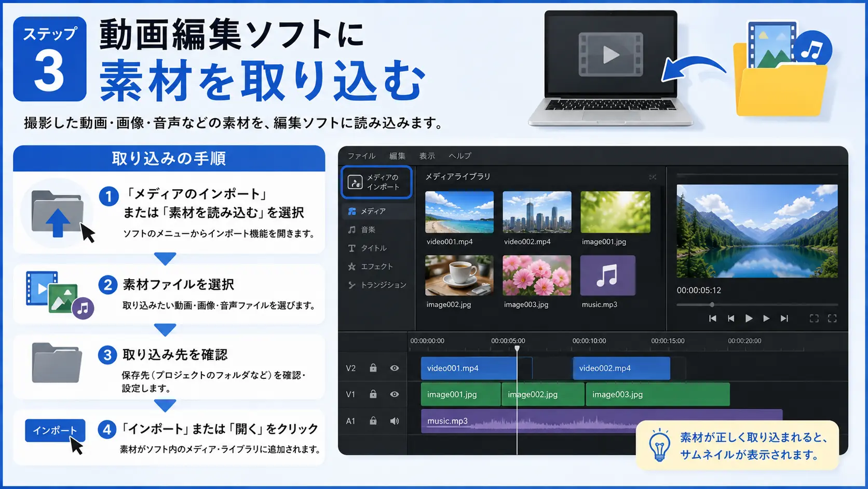This screenshot has height=489, width=868.
Task: Play the preview video
Action: coord(749,319)
